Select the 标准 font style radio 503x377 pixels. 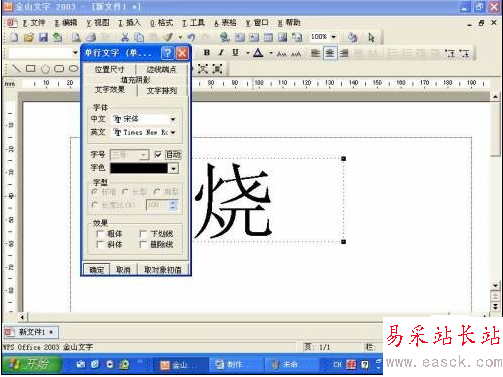95,192
